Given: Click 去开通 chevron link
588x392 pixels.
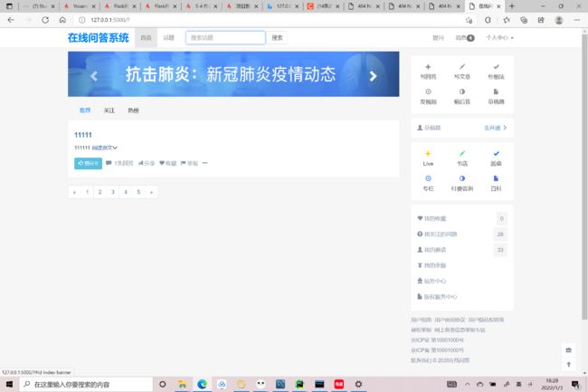Looking at the screenshot, I should pos(496,128).
